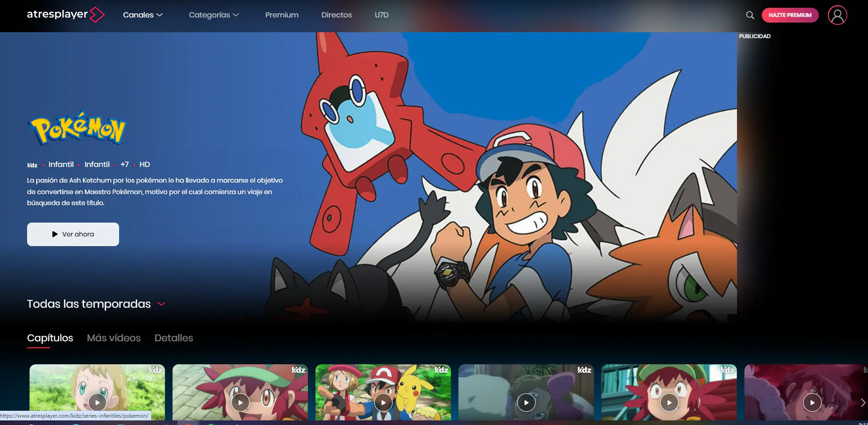This screenshot has height=425, width=868.
Task: Switch to the Detalles tab
Action: point(174,338)
